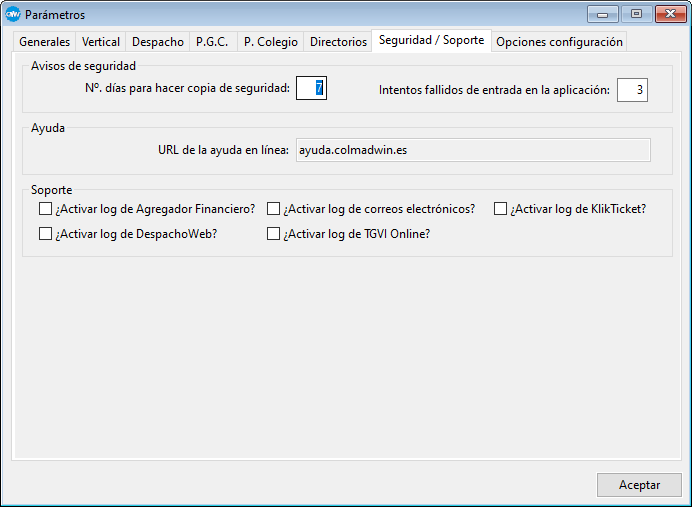This screenshot has height=507, width=692.
Task: Minimize the Parámetros window
Action: click(x=603, y=14)
